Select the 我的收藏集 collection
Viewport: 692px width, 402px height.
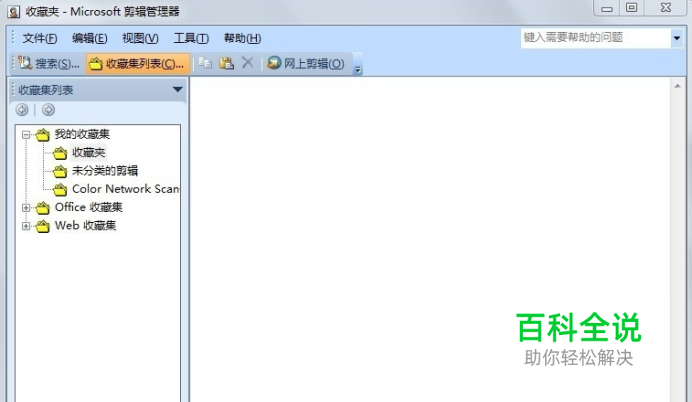[x=82, y=134]
